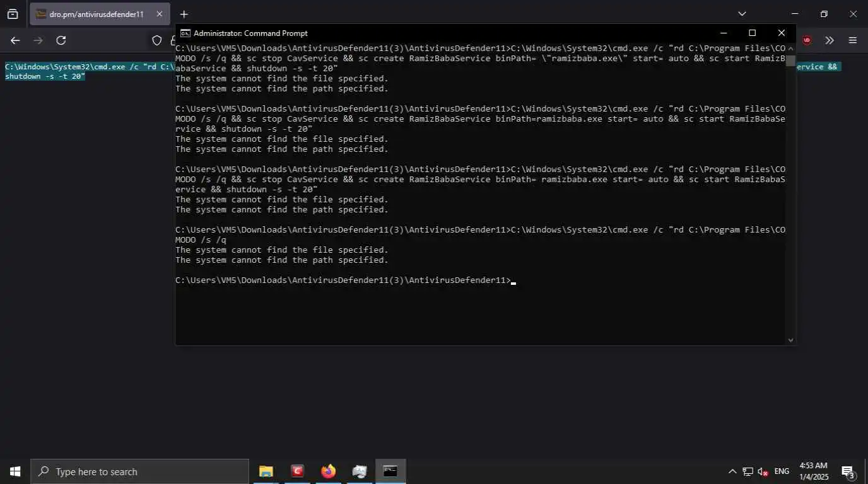This screenshot has height=484, width=868.
Task: Open the network status tray icon
Action: point(748,471)
